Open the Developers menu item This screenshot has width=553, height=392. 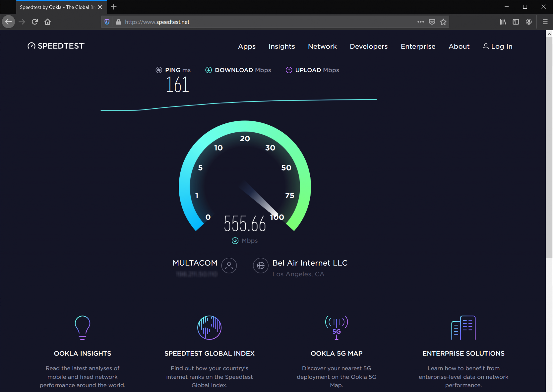point(369,46)
